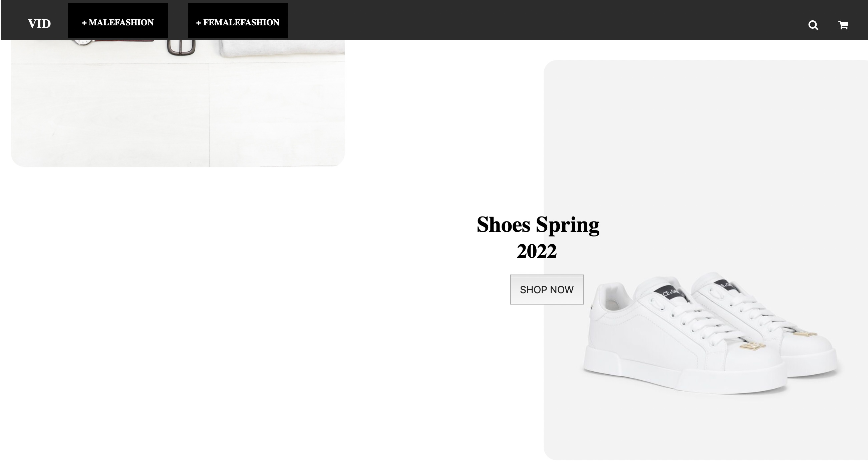Open the shopping cart icon

click(x=843, y=25)
